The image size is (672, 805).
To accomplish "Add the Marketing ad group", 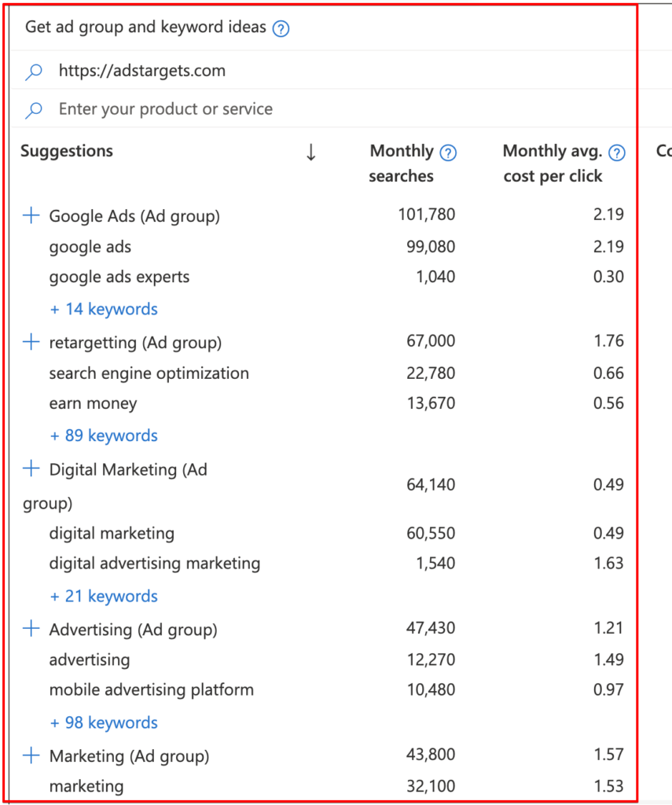I will (31, 755).
